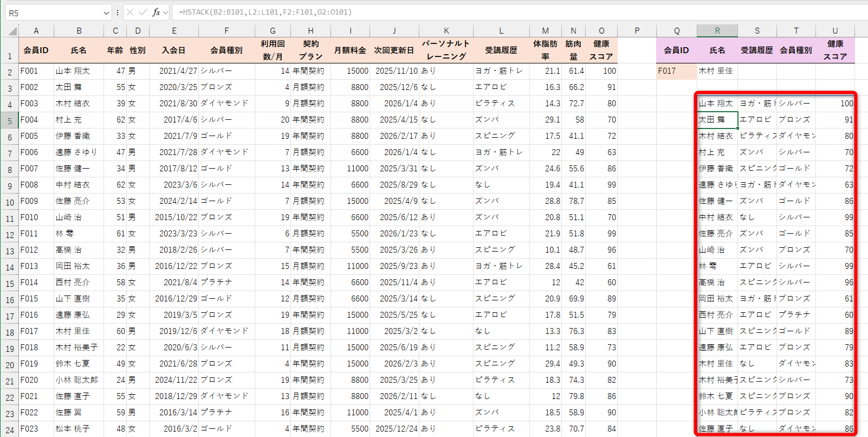This screenshot has width=868, height=437.
Task: Click name cell 木村 裕美子 in column B
Action: pos(79,348)
